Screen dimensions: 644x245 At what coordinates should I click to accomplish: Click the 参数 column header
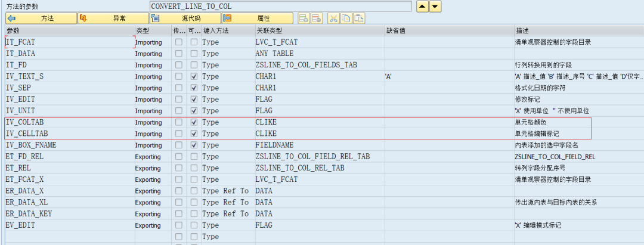coord(70,31)
